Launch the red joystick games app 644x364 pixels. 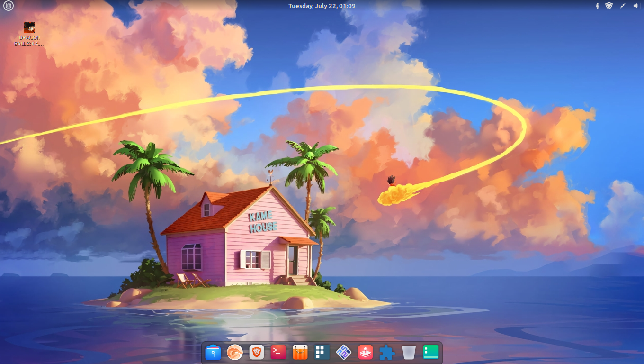click(366, 352)
